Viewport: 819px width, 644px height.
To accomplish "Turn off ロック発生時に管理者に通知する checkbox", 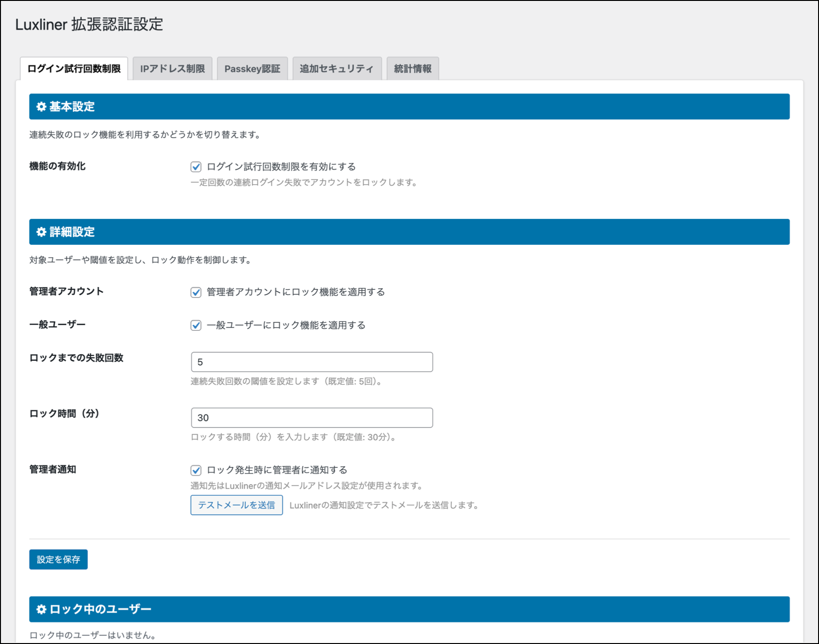I will coord(196,470).
